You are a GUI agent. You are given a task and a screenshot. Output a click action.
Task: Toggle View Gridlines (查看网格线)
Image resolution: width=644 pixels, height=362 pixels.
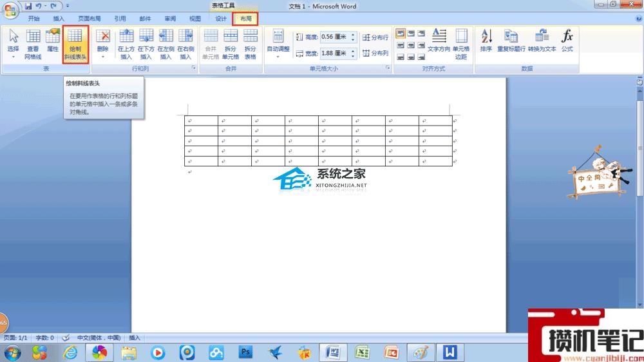tap(33, 44)
